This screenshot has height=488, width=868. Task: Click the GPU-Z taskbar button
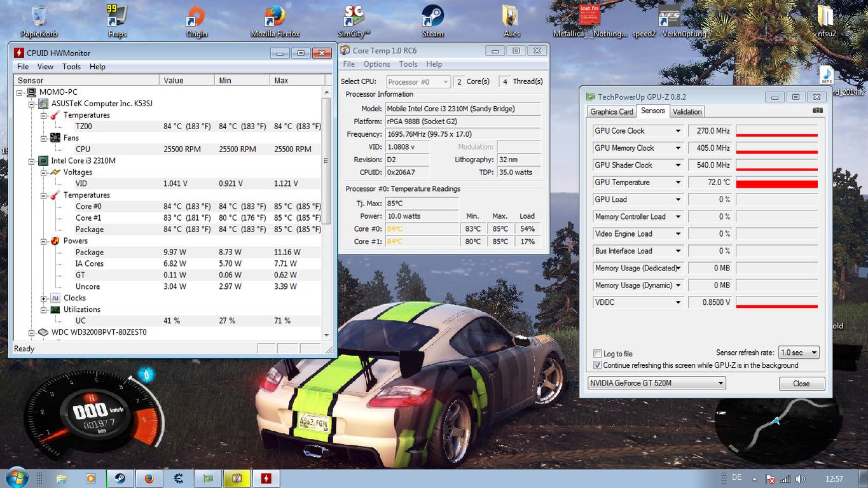[x=208, y=478]
